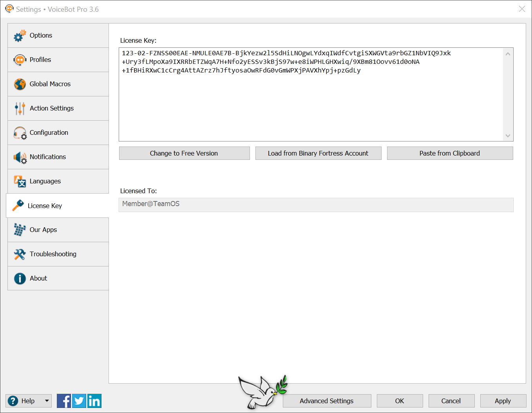Click the Licensed To field
Image resolution: width=532 pixels, height=413 pixels.
(316, 205)
